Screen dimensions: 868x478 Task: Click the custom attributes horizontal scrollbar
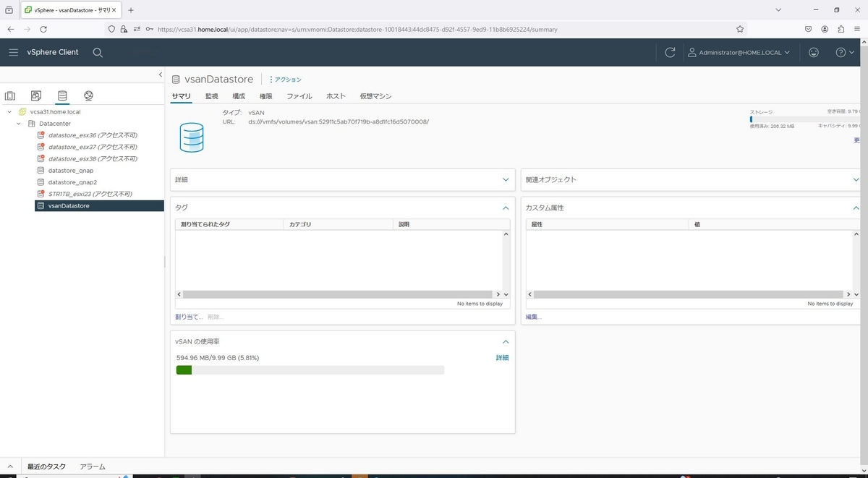pos(689,294)
